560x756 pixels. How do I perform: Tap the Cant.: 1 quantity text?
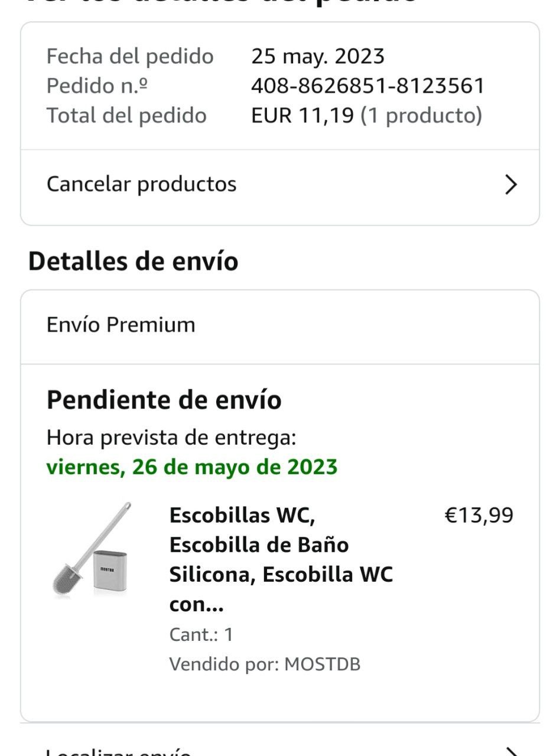point(201,635)
